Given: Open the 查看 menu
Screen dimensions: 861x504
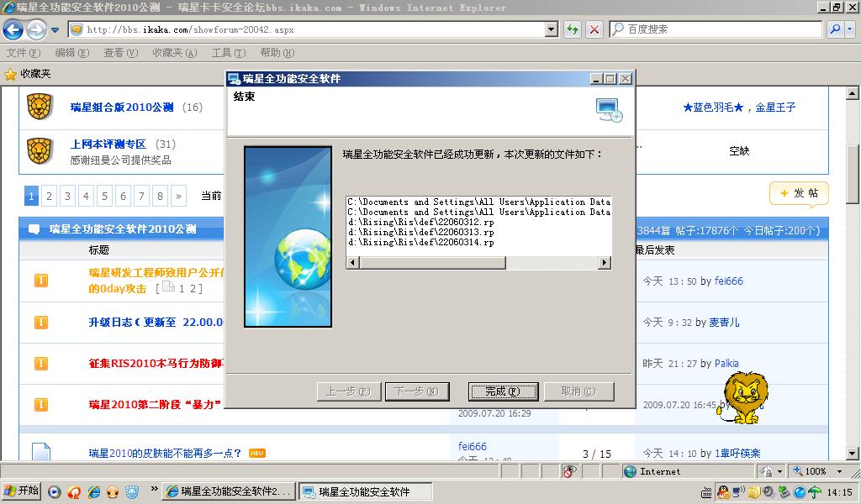Looking at the screenshot, I should (121, 53).
